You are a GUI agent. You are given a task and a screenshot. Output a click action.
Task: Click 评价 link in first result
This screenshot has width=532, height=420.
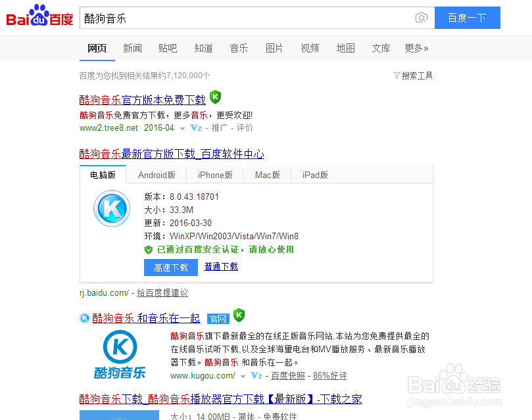coord(245,128)
